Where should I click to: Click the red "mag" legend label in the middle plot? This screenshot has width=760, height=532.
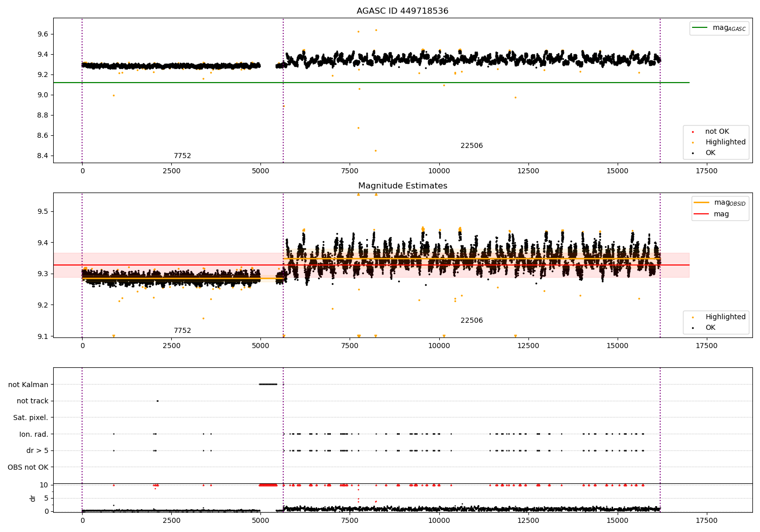click(x=721, y=214)
